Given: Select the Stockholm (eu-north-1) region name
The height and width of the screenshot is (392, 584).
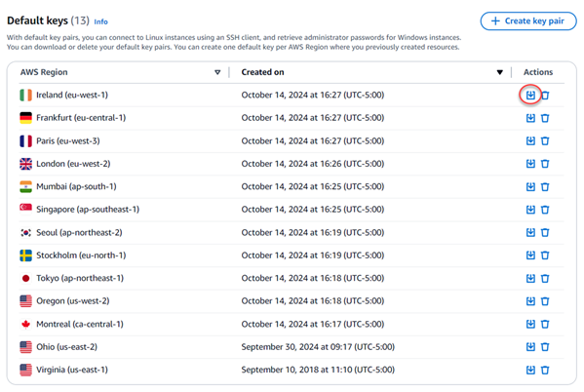Looking at the screenshot, I should [x=81, y=255].
